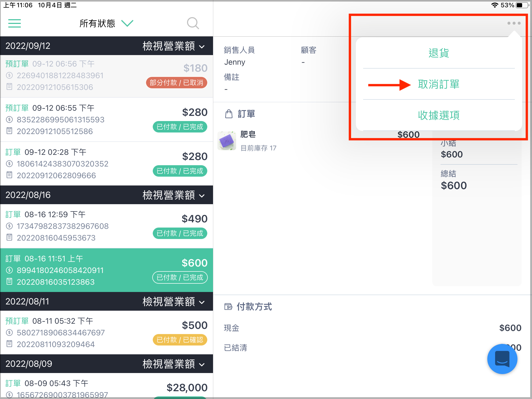
Task: Tap the 顧客 customer label
Action: tap(309, 50)
